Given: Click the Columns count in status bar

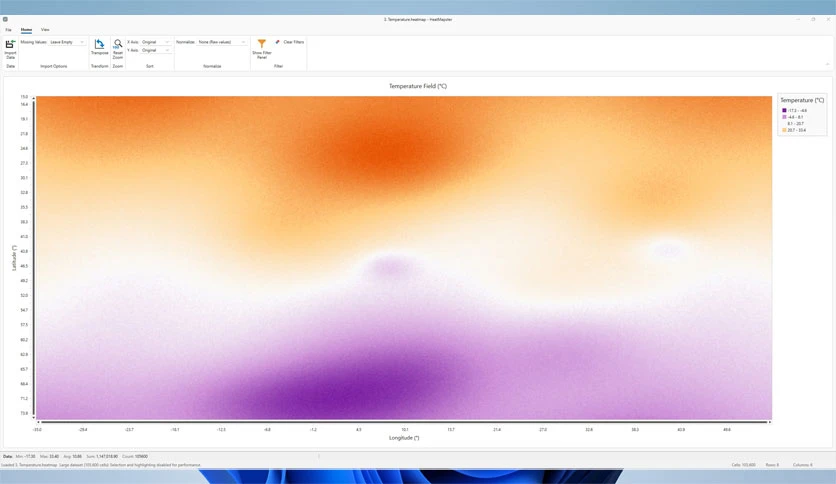Looking at the screenshot, I should (803, 465).
